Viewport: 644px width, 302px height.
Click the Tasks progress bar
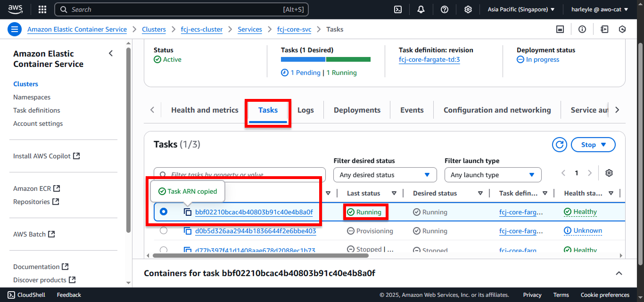click(326, 59)
